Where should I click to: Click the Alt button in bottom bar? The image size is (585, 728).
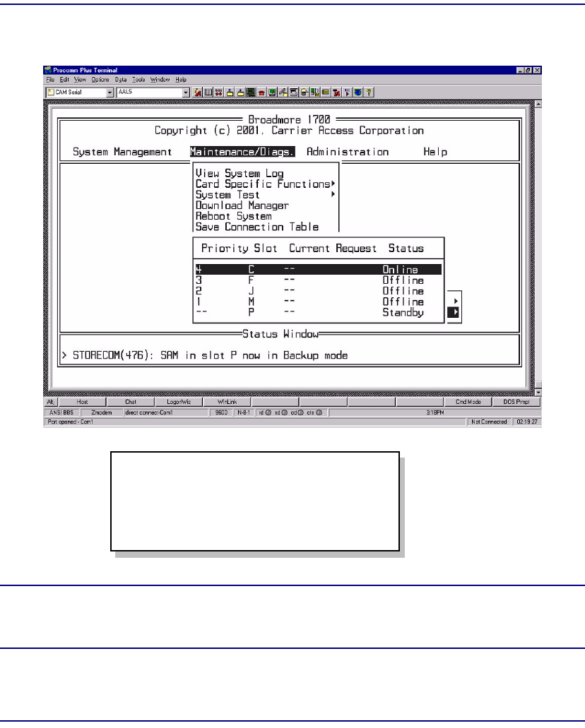click(50, 402)
